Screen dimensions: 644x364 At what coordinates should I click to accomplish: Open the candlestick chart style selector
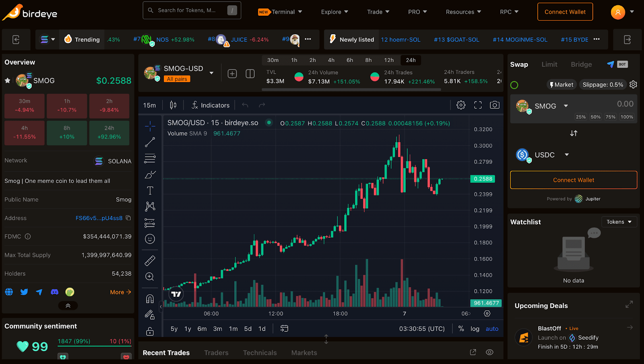[173, 105]
